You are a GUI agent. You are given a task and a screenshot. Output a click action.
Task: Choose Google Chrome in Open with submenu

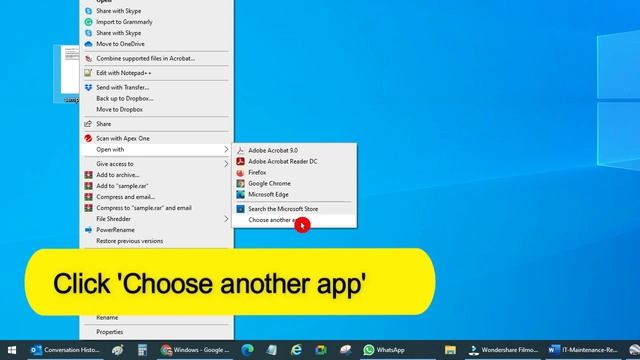click(x=294, y=183)
